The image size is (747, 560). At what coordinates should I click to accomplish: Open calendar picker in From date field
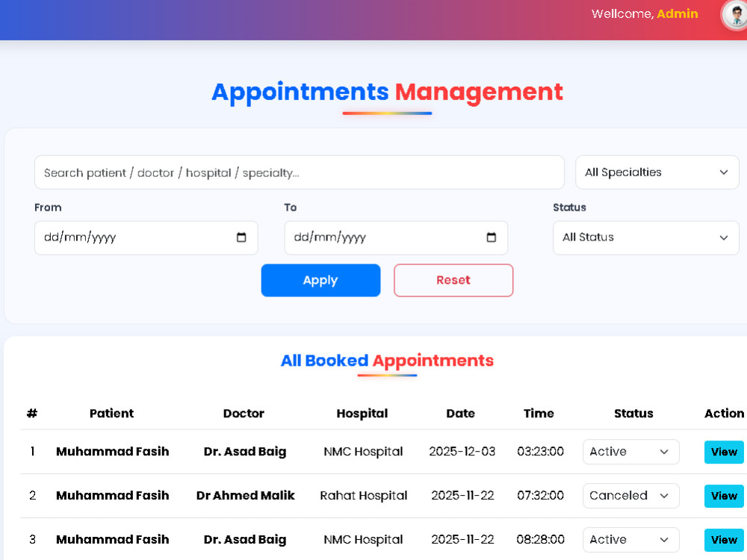(241, 237)
